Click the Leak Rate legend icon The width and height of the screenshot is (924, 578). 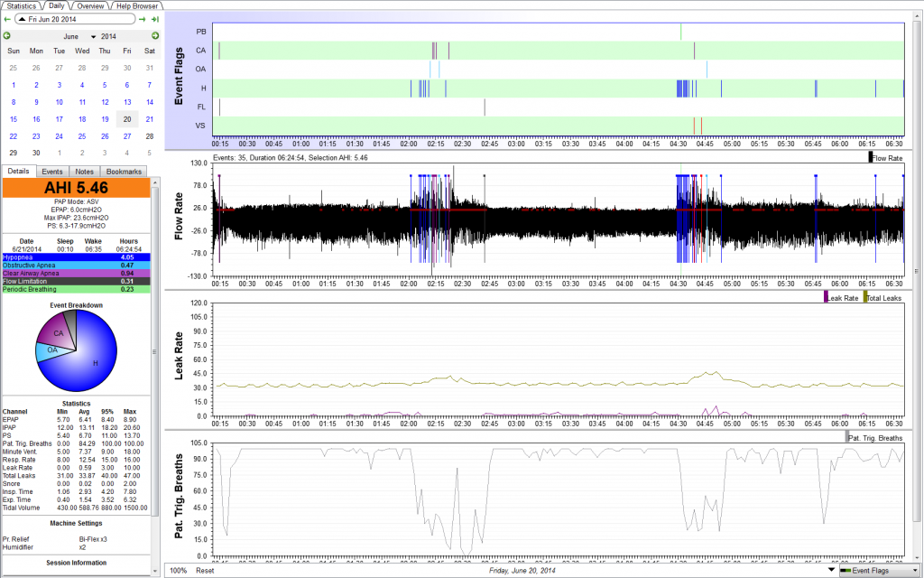[826, 297]
